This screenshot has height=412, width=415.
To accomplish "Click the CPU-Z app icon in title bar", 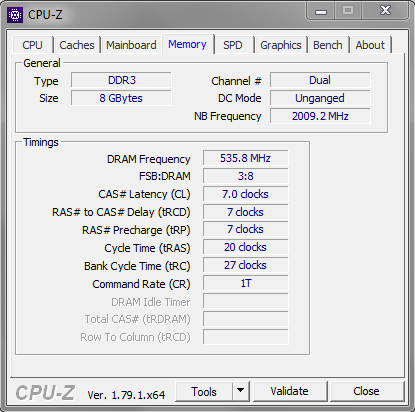I will tap(15, 15).
